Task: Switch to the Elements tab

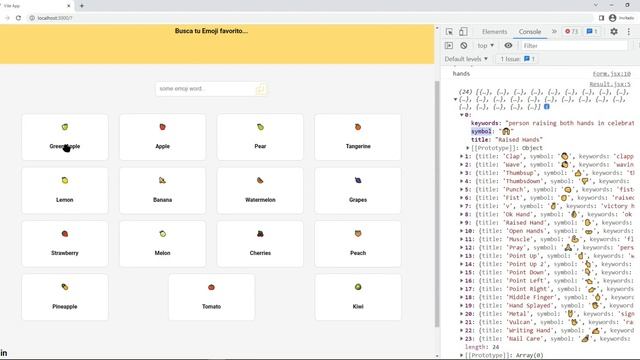Action: pyautogui.click(x=494, y=31)
